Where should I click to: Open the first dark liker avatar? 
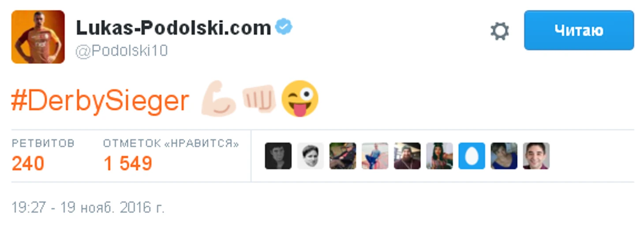278,156
